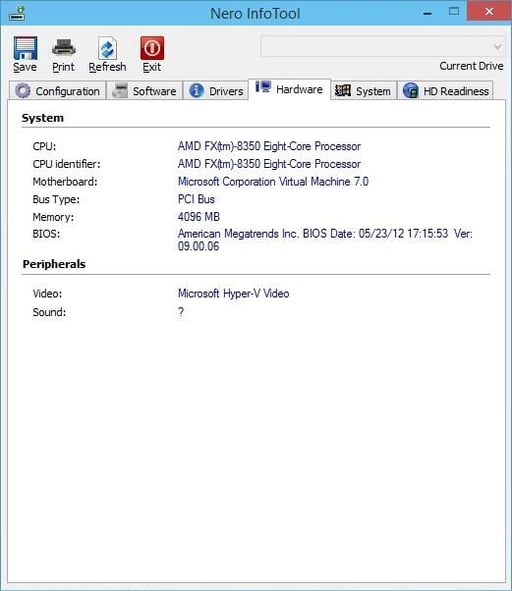Click the Save floppy disk icon
The width and height of the screenshot is (512, 591).
[x=25, y=48]
